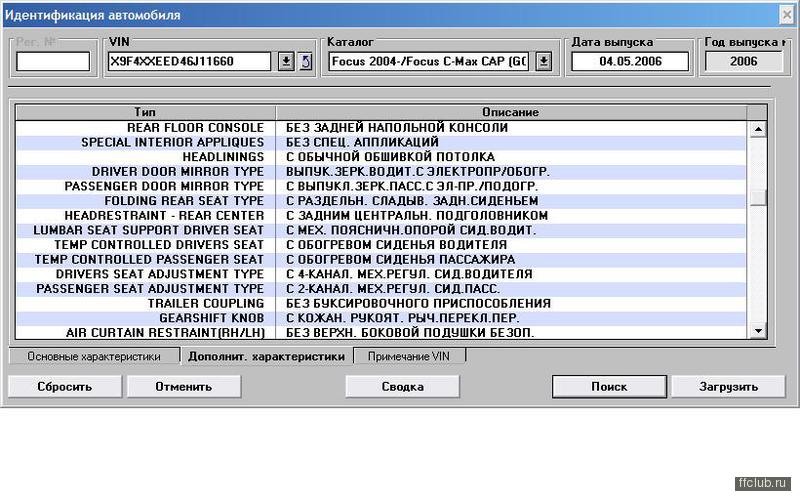Select FOLDING REAR SEAT TYPE row

[x=381, y=201]
